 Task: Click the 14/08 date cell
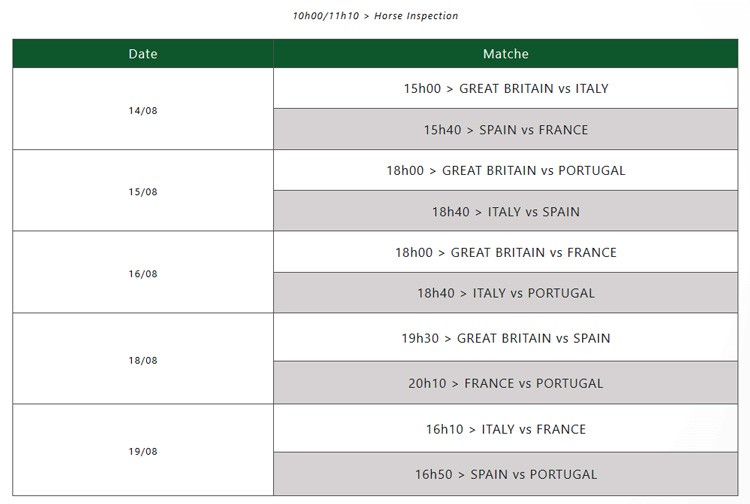click(x=143, y=110)
